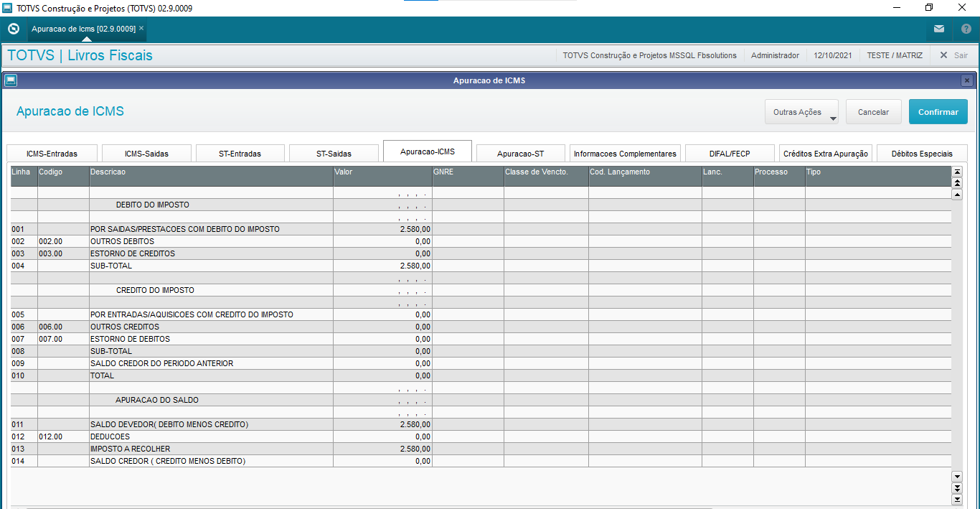Click the Cancelar button

pyautogui.click(x=873, y=112)
